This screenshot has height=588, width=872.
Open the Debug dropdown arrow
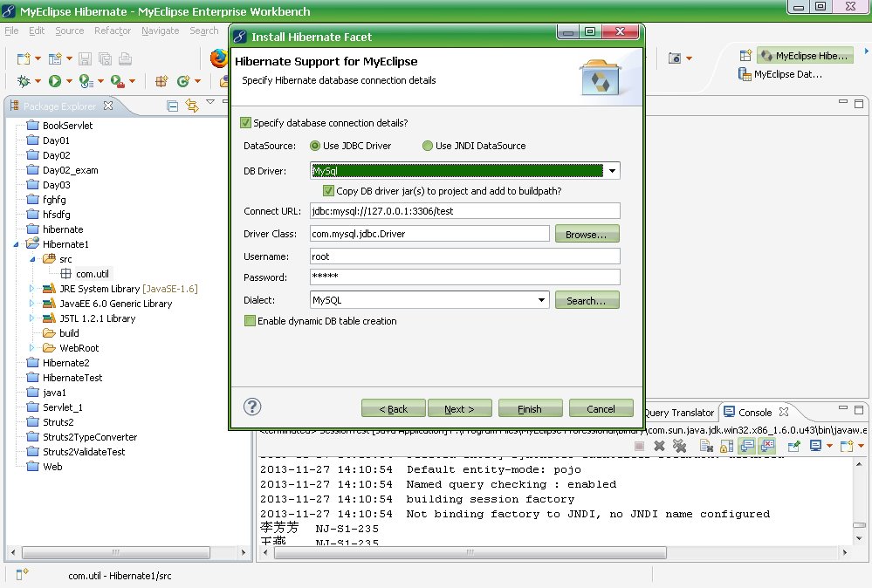[38, 81]
